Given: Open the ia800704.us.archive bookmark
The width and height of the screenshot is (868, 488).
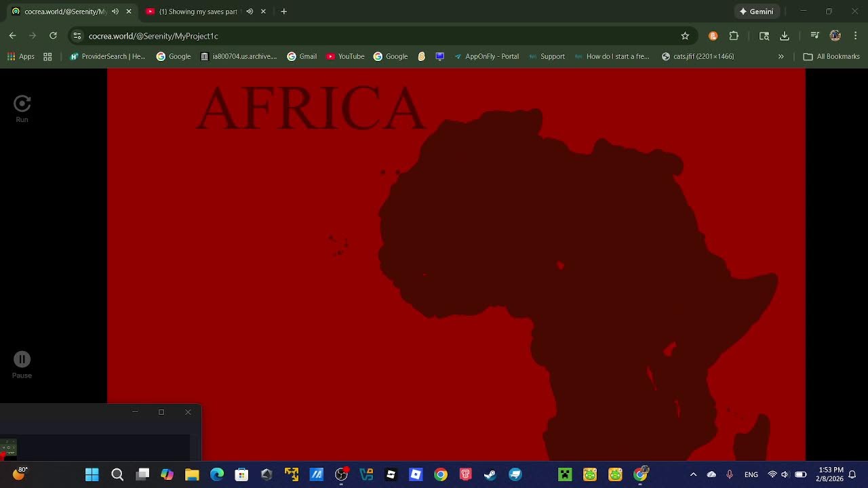Looking at the screenshot, I should tap(239, 56).
